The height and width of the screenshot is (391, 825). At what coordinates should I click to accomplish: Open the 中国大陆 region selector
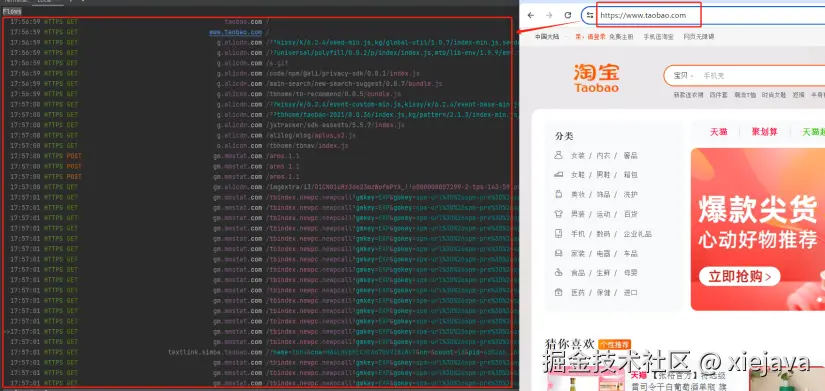click(547, 37)
